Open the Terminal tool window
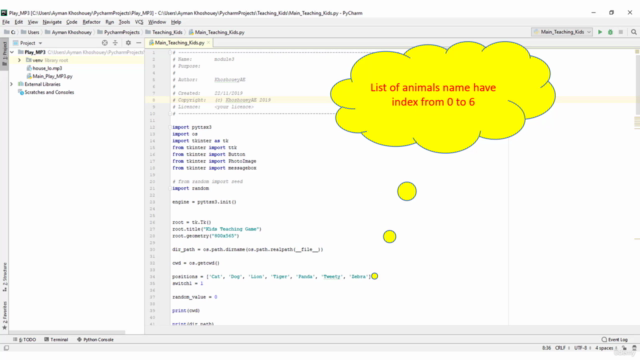Screen dimensions: 640x360 point(56,340)
